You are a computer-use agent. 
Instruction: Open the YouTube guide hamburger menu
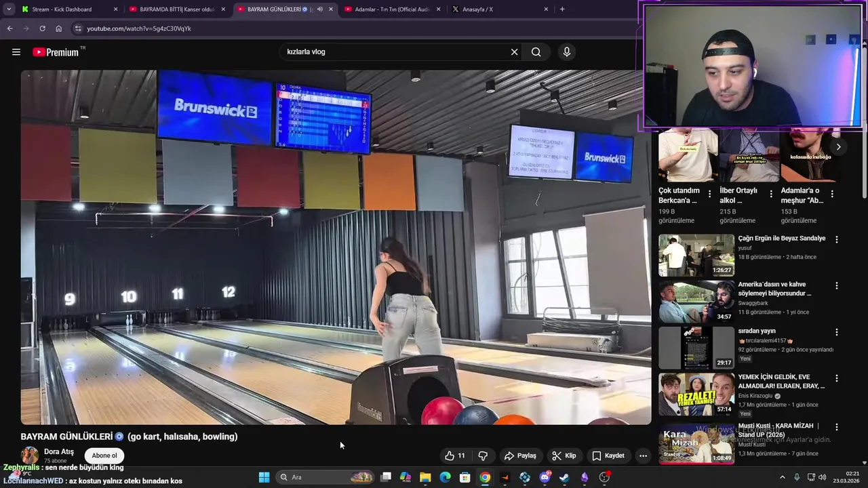[x=16, y=52]
